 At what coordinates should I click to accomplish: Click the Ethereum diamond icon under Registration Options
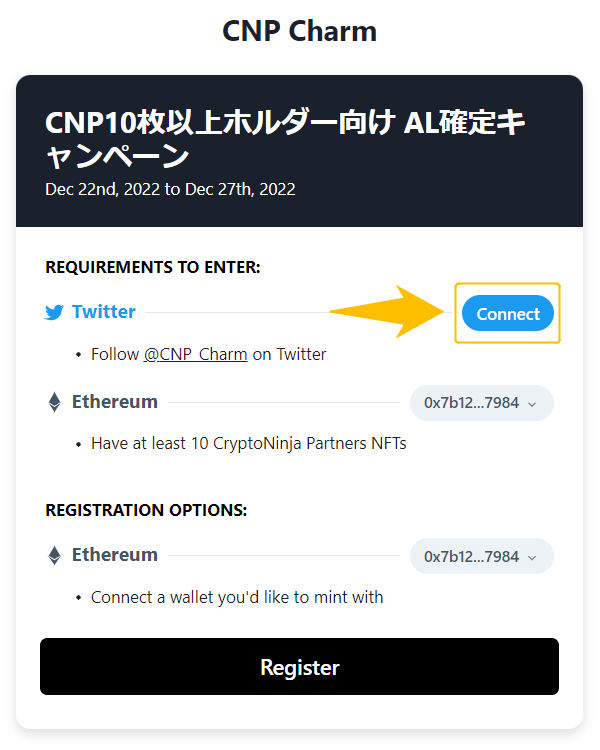pos(55,555)
